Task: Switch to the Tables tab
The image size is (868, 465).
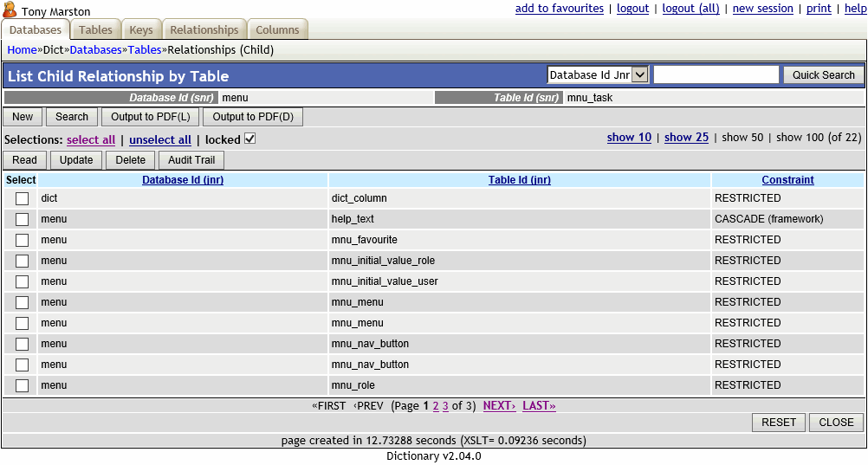Action: 95,30
